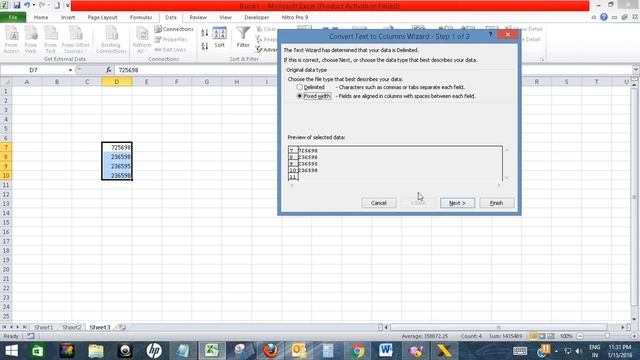Image resolution: width=640 pixels, height=360 pixels.
Task: Click Sort Z to A icon
Action: pyautogui.click(x=204, y=46)
